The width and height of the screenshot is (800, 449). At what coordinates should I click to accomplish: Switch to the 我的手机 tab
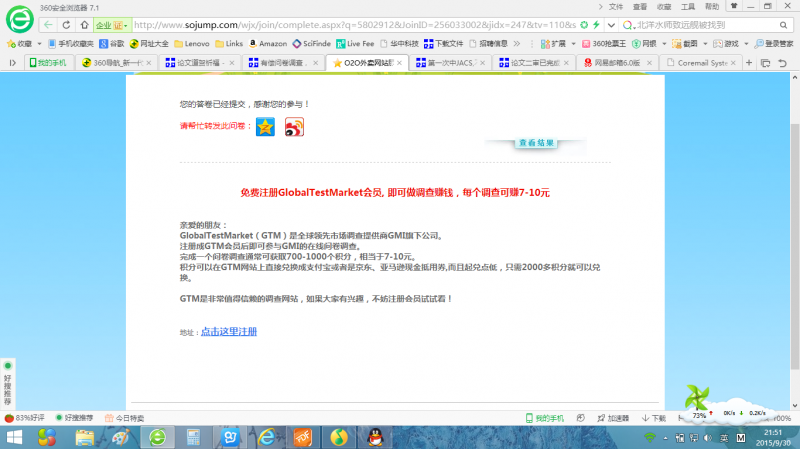click(48, 63)
